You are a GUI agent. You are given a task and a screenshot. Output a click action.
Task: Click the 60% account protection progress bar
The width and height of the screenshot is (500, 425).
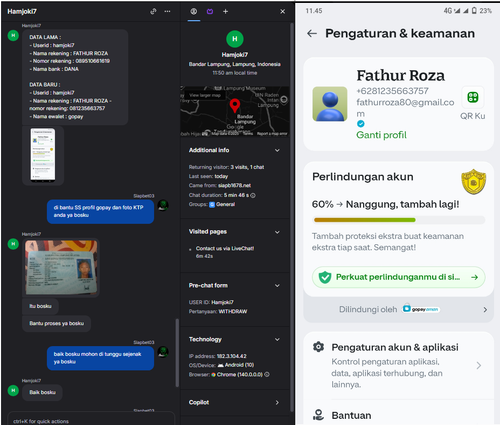point(399,220)
